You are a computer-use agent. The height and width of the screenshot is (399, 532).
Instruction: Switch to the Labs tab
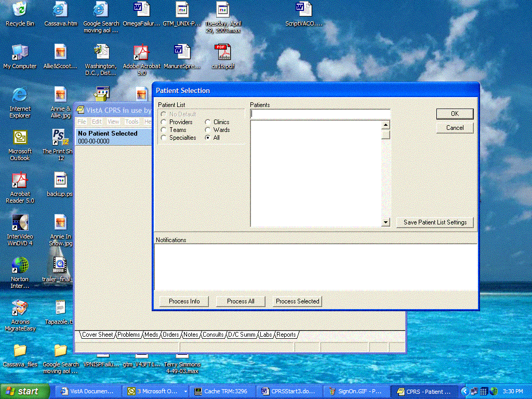265,335
